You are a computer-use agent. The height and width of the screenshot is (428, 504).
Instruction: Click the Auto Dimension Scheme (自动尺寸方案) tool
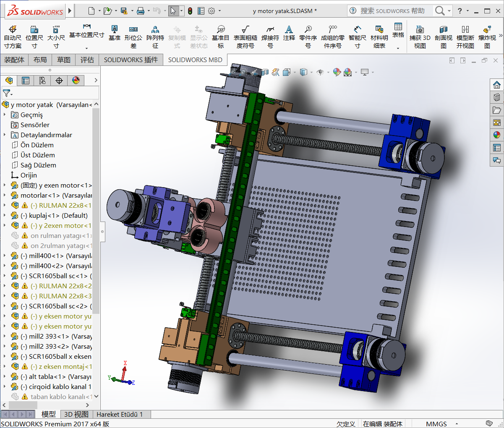pyautogui.click(x=13, y=37)
